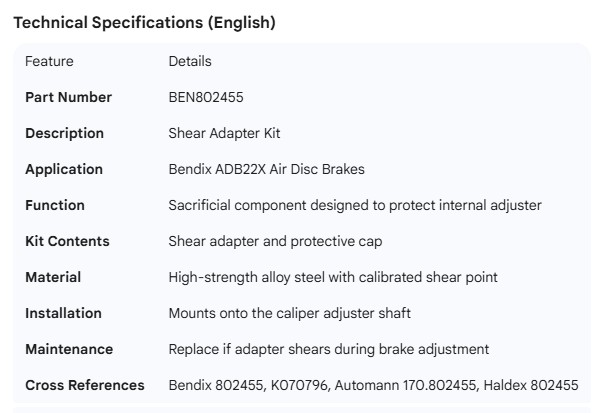Screen dimensions: 600x413
Task: Select the Application row label
Action: [64, 169]
